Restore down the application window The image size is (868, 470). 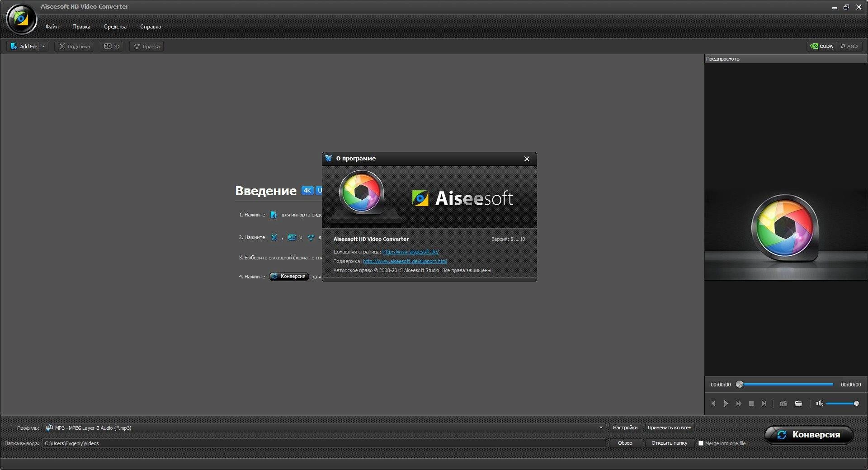pyautogui.click(x=846, y=7)
